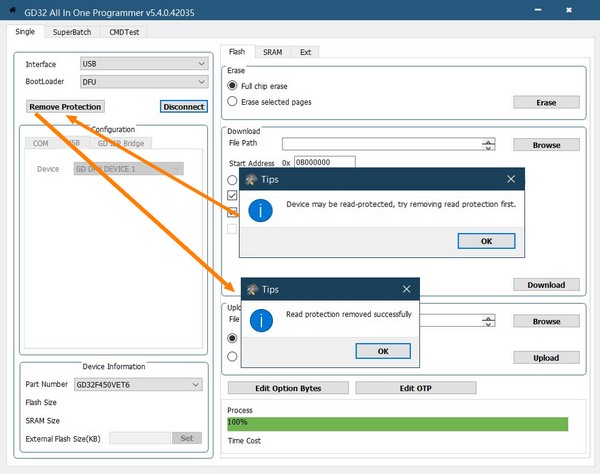Close the upper Tips dialog with its X
The width and height of the screenshot is (600, 474).
511,179
